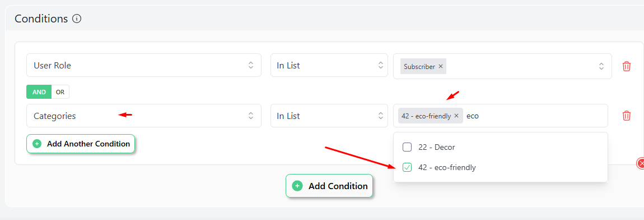Image resolution: width=644 pixels, height=220 pixels.
Task: Focus the category search field containing eco
Action: [534, 116]
